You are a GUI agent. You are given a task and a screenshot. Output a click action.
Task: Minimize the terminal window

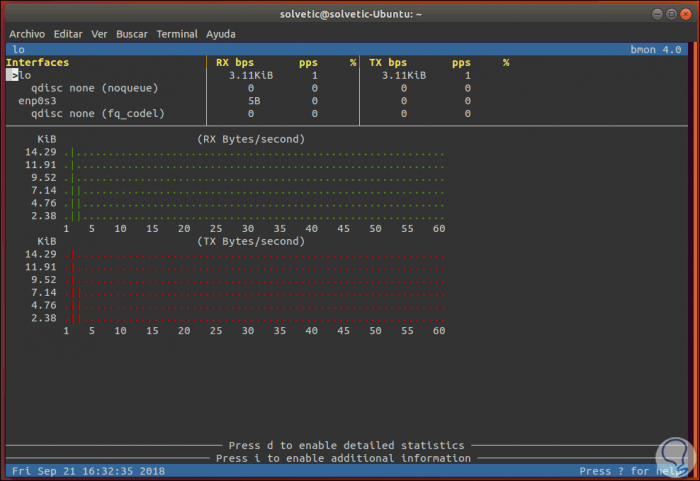[x=657, y=14]
